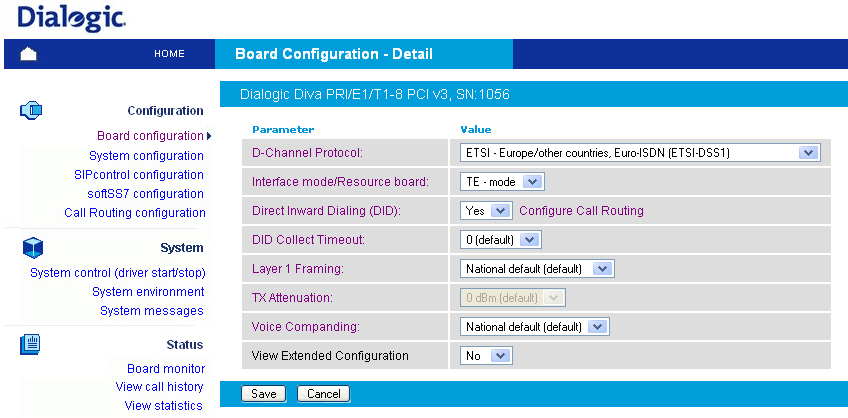
Task: Expand the Voice Companding dropdown
Action: [x=534, y=327]
